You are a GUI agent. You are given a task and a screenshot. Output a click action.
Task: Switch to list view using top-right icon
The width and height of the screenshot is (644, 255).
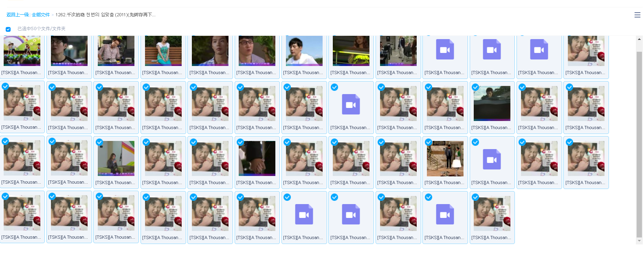coord(637,15)
